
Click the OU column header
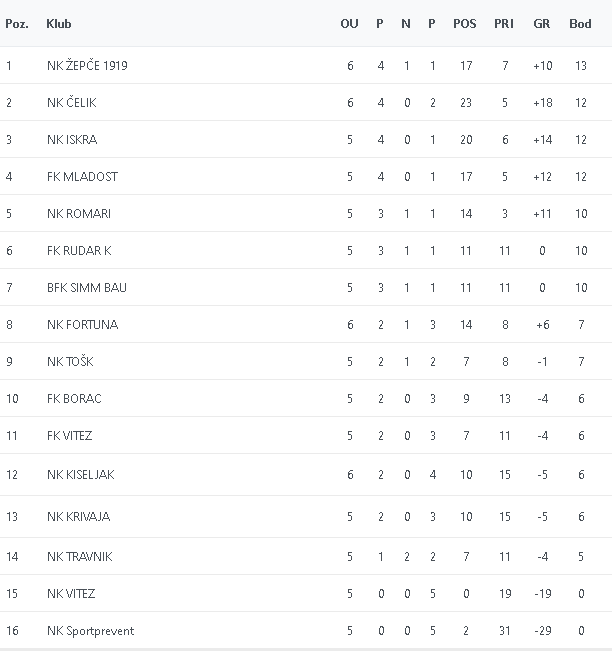tap(349, 24)
